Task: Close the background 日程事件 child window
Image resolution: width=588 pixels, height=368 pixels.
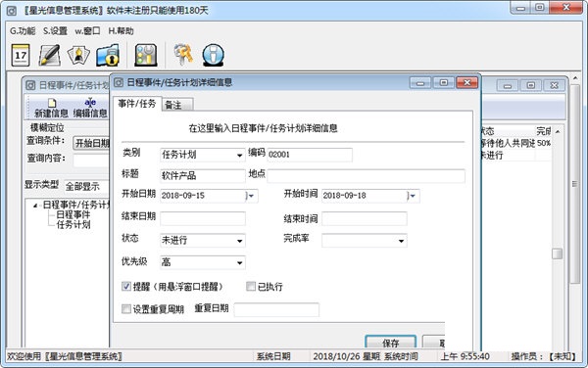Action: coord(555,86)
